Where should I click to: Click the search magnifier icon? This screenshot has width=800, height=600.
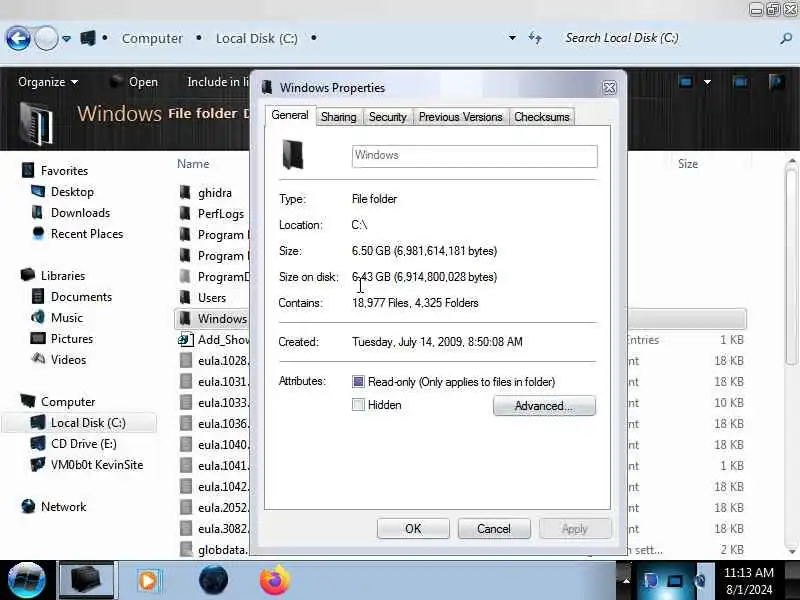pyautogui.click(x=786, y=38)
